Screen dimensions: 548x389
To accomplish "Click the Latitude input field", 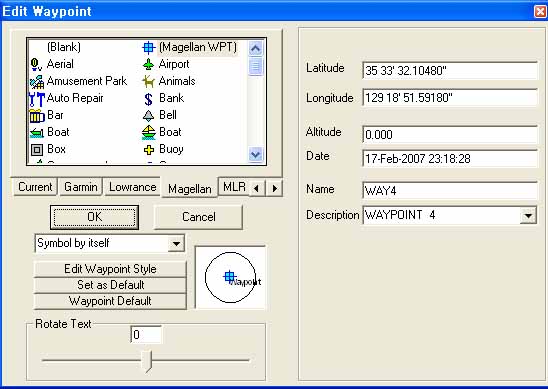I will click(450, 71).
